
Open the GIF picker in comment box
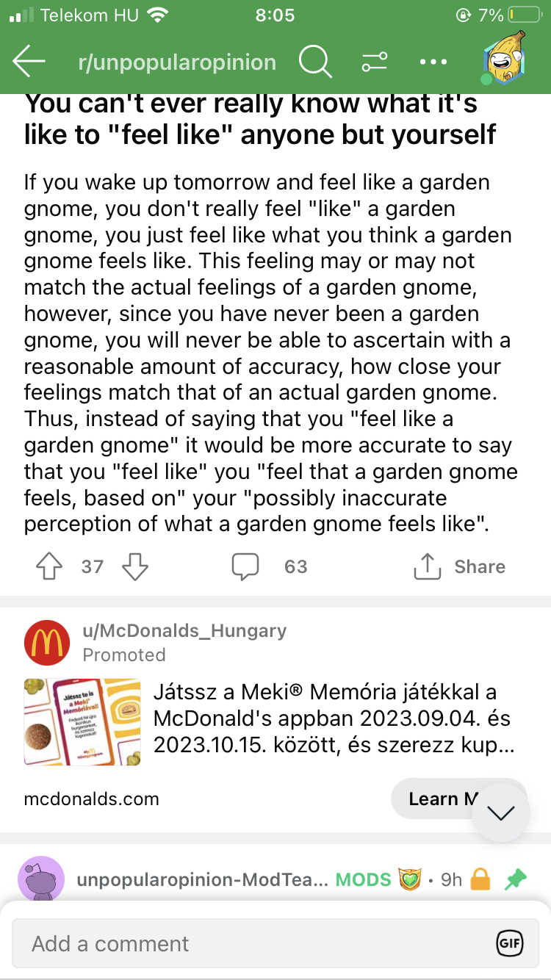pyautogui.click(x=509, y=944)
